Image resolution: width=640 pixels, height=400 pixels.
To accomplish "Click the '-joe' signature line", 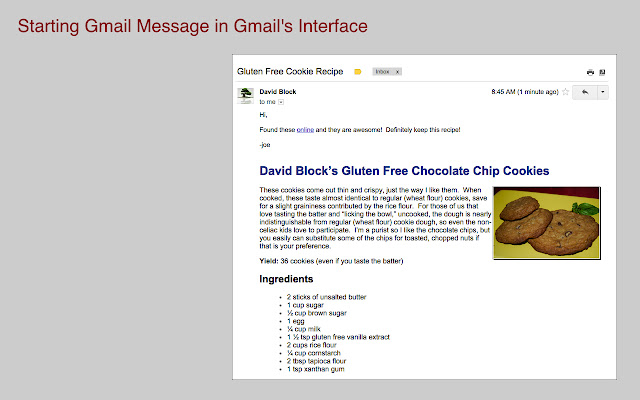I will 265,144.
